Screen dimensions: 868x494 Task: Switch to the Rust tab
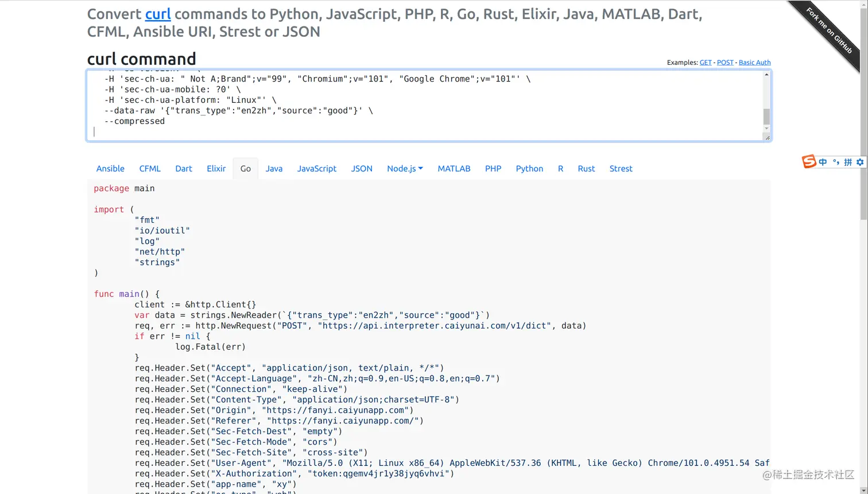(586, 168)
